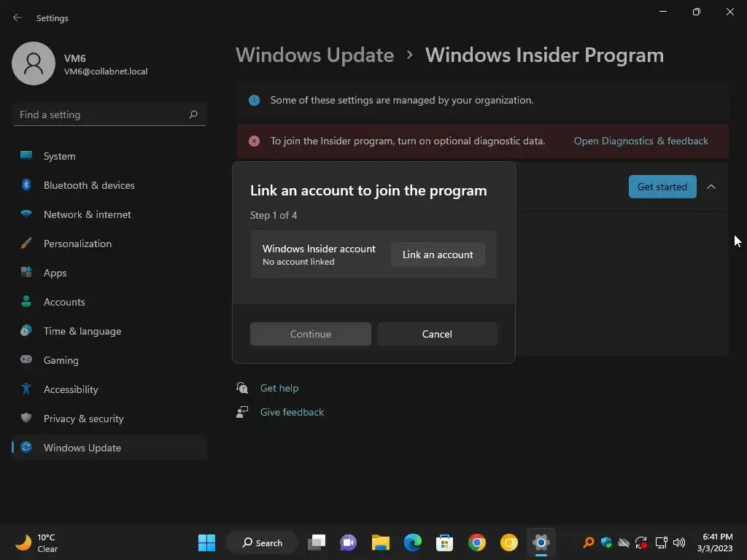The height and width of the screenshot is (560, 747).
Task: Click the Personalization paintbrush icon
Action: click(x=26, y=243)
